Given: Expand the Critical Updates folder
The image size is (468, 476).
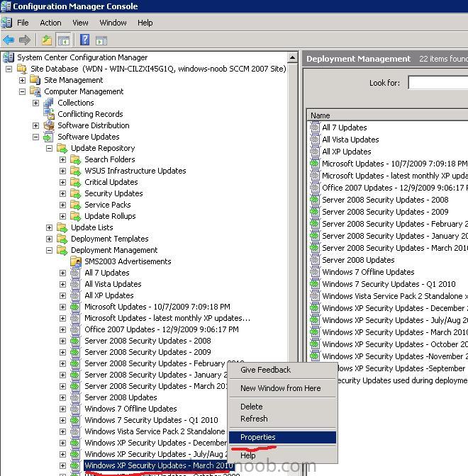Looking at the screenshot, I should [62, 182].
